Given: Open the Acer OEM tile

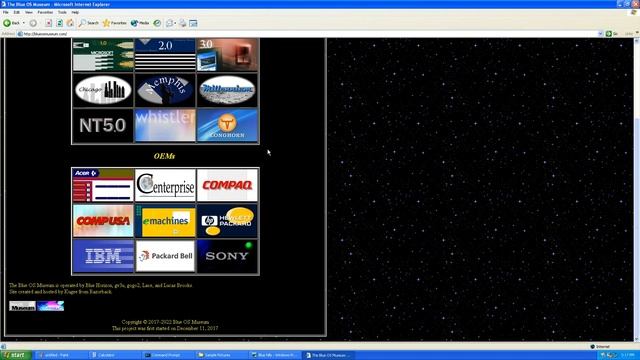Looking at the screenshot, I should (103, 185).
